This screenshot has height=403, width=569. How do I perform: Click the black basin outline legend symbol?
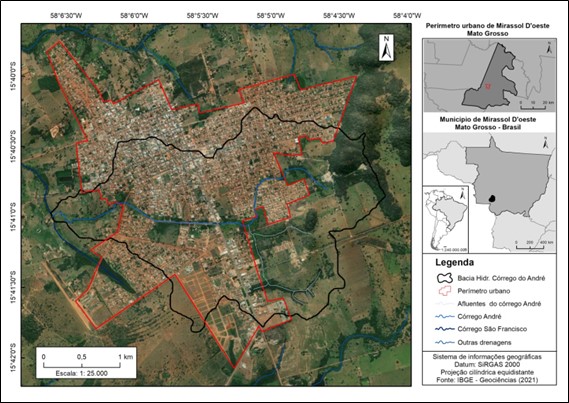click(x=445, y=278)
